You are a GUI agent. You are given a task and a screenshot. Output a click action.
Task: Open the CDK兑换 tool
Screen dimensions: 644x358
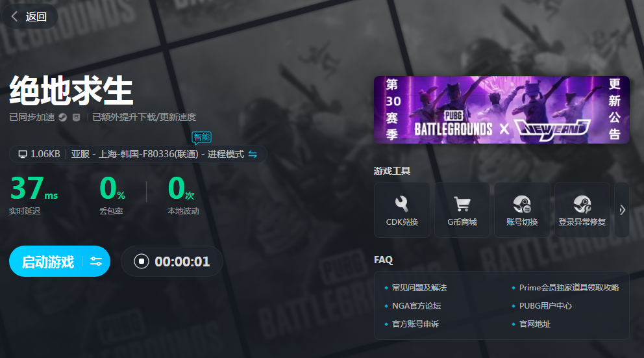click(402, 210)
